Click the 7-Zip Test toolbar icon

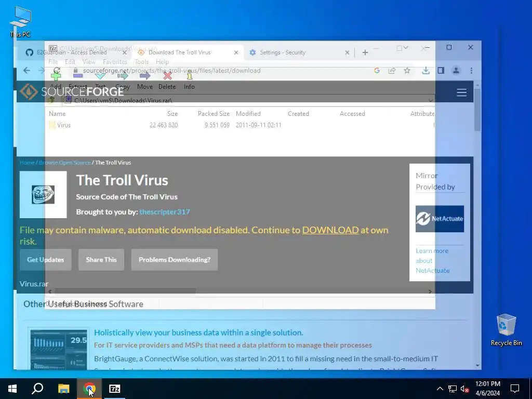[100, 76]
